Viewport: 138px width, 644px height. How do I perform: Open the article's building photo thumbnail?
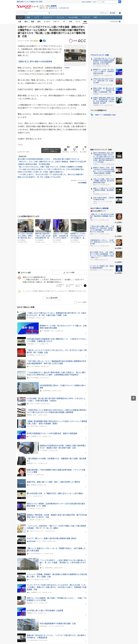(x=75, y=55)
